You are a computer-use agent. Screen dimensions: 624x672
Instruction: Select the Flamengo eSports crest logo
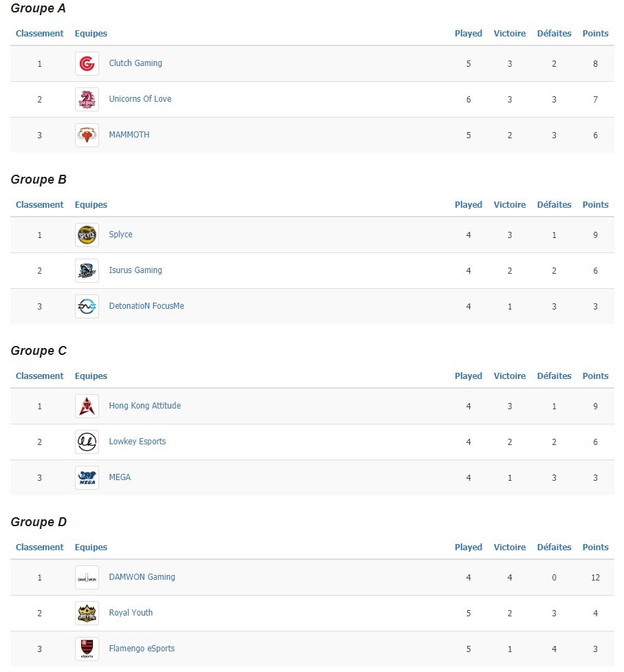87,649
